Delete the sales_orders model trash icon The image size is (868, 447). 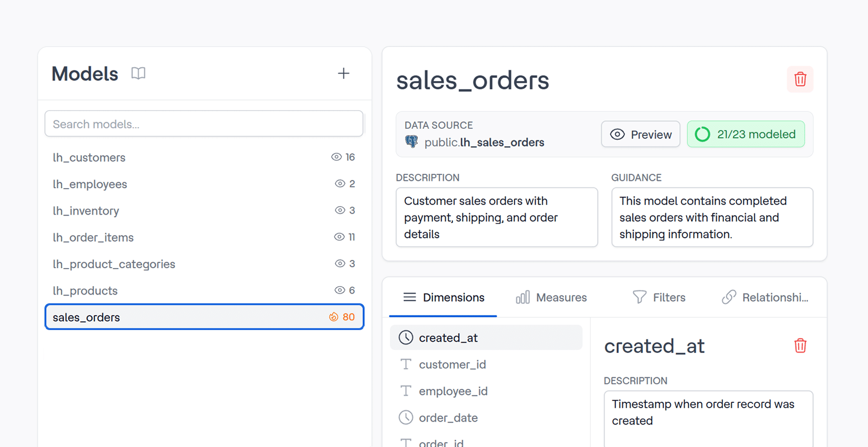[x=800, y=79]
